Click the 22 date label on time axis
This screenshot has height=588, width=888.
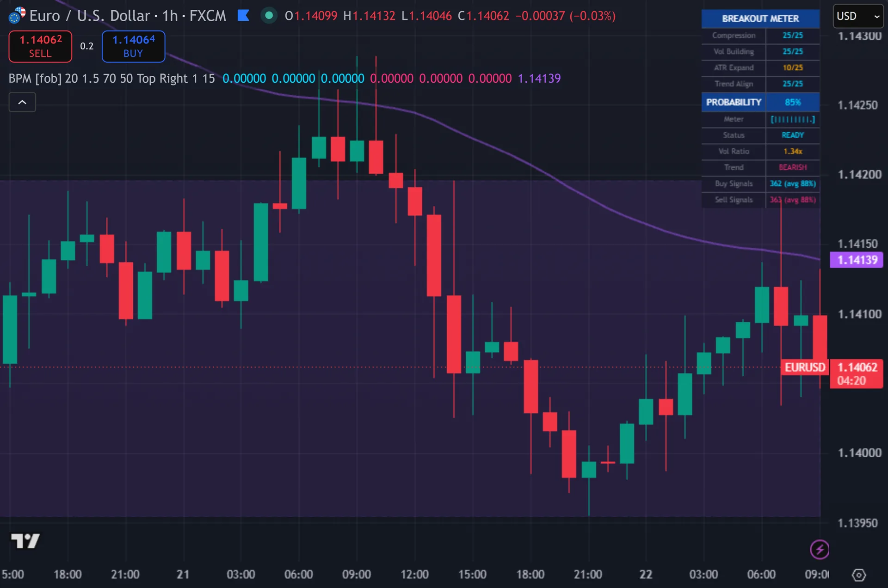pyautogui.click(x=646, y=575)
